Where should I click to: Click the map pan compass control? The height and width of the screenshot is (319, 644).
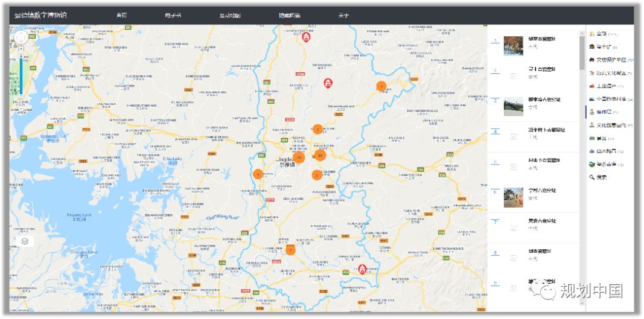click(21, 37)
